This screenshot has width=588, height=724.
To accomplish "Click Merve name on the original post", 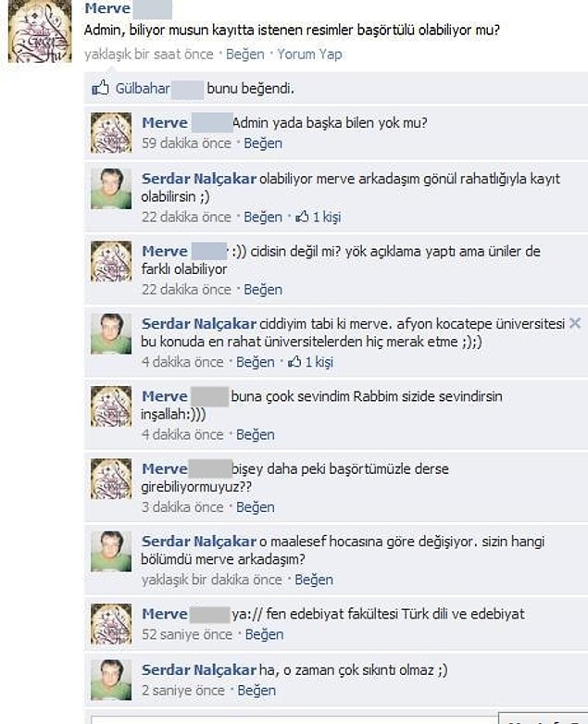I will (x=107, y=8).
